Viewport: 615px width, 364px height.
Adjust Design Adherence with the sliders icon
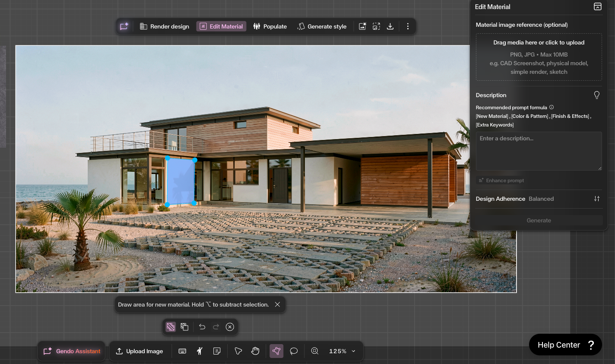(x=597, y=199)
